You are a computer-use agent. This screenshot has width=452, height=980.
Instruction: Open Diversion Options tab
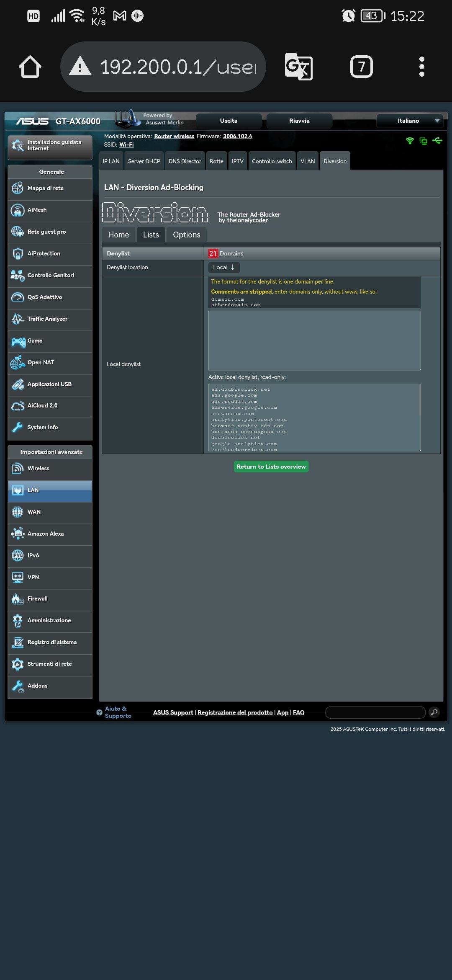pyautogui.click(x=187, y=235)
